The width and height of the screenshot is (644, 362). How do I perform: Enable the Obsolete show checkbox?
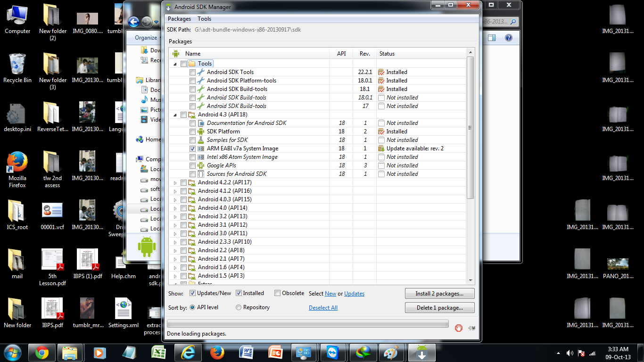(278, 293)
